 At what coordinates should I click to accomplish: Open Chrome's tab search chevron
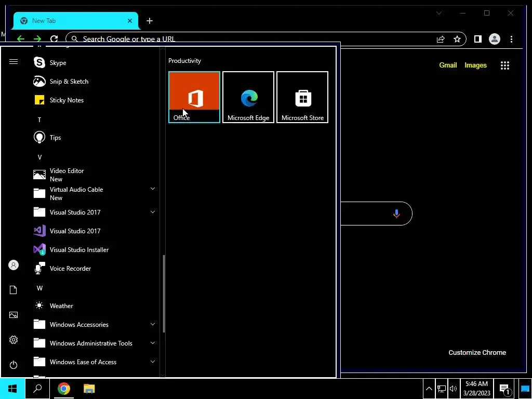point(438,13)
